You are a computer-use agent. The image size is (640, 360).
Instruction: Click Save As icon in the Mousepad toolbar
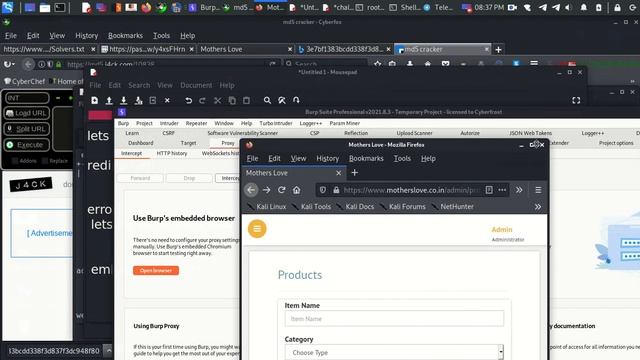pos(138,100)
